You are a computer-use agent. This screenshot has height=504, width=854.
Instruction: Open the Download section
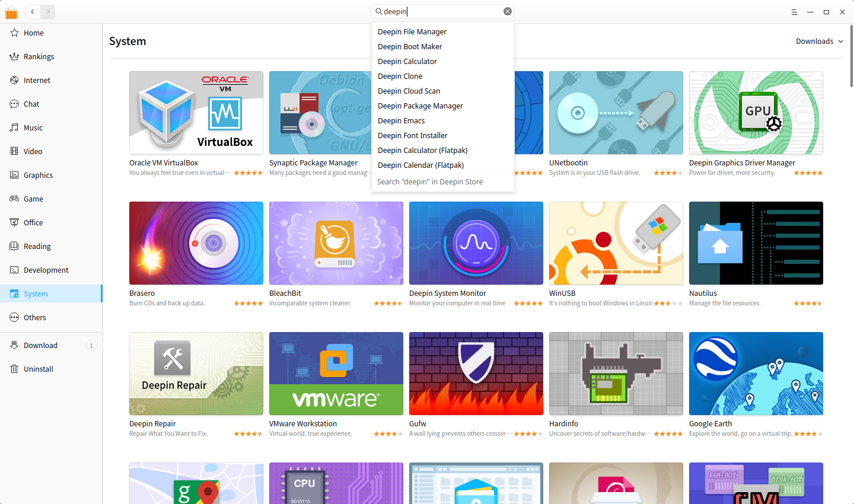40,346
